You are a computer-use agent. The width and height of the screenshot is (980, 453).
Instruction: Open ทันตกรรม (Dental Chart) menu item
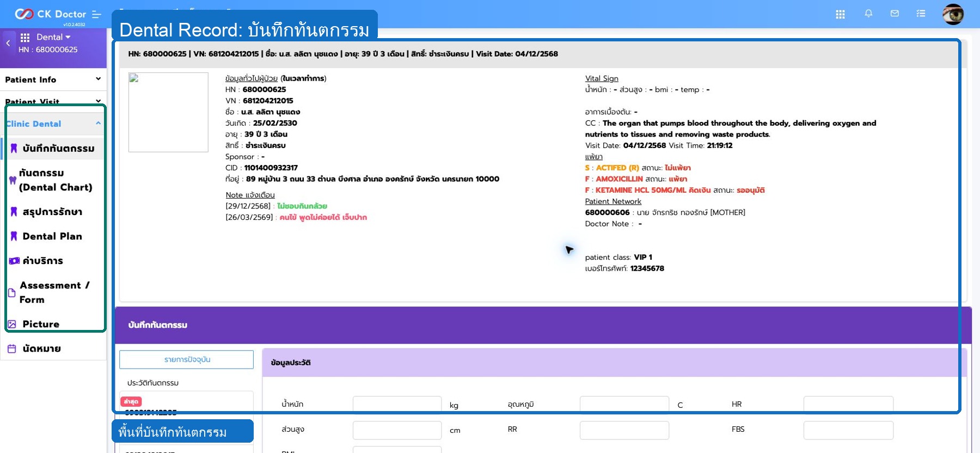pyautogui.click(x=53, y=180)
